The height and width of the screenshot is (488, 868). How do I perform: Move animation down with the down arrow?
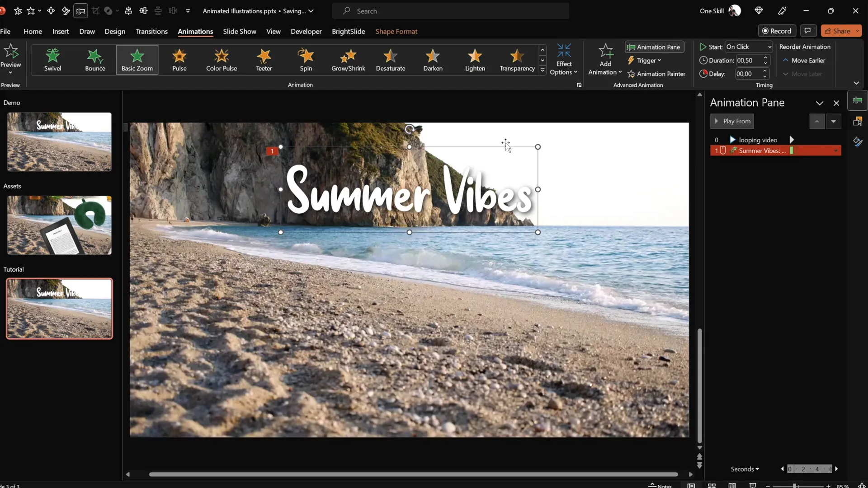click(x=833, y=121)
